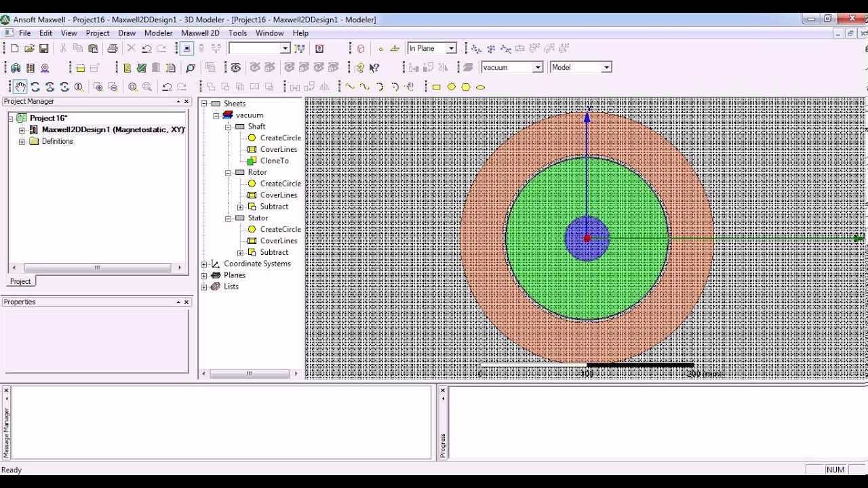Expand the Planes node
This screenshot has width=868, height=488.
(204, 275)
